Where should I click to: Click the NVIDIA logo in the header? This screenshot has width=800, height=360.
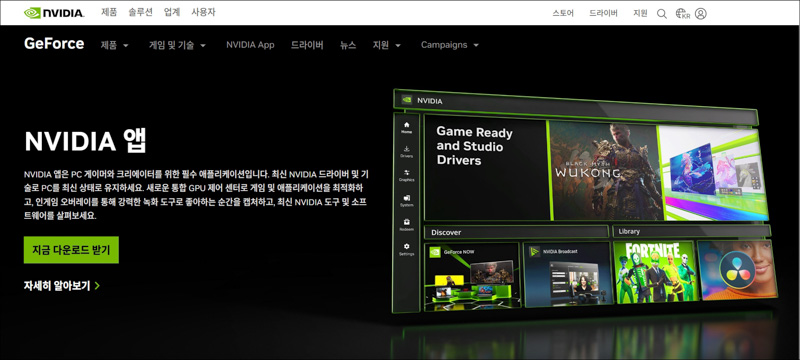(54, 13)
